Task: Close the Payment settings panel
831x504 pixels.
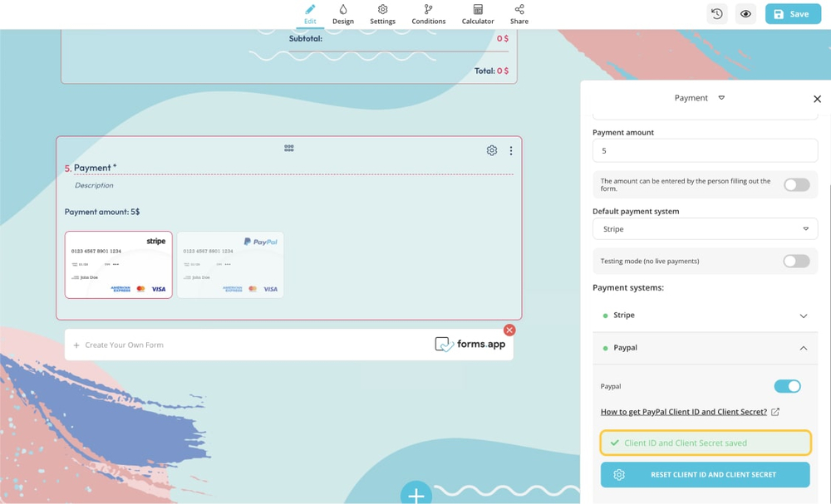Action: [817, 99]
